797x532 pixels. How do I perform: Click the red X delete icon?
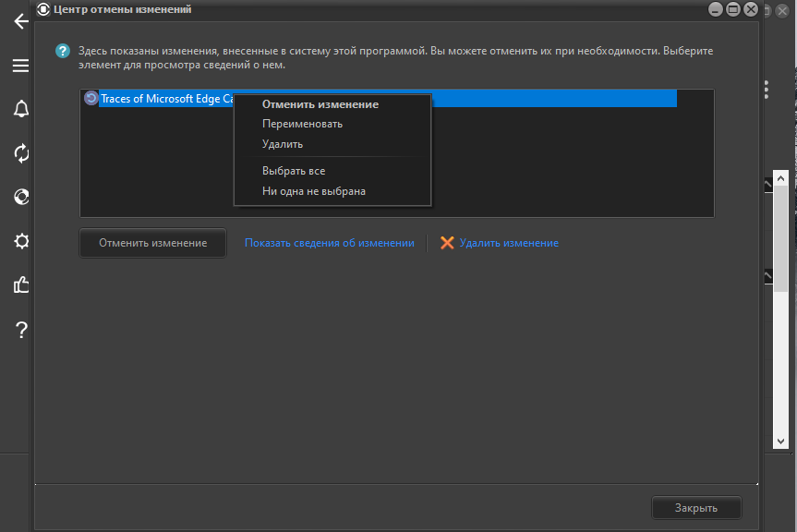pos(447,243)
